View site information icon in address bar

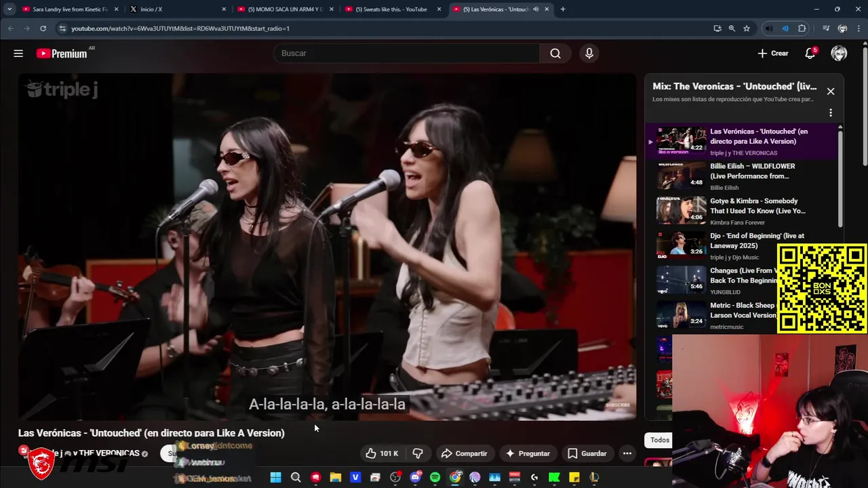point(62,28)
